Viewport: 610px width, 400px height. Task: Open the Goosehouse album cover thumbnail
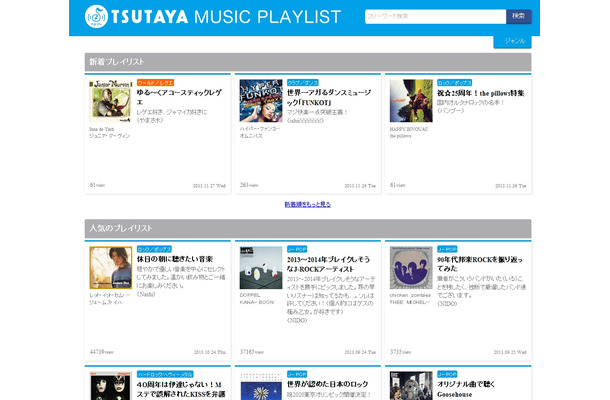(411, 386)
